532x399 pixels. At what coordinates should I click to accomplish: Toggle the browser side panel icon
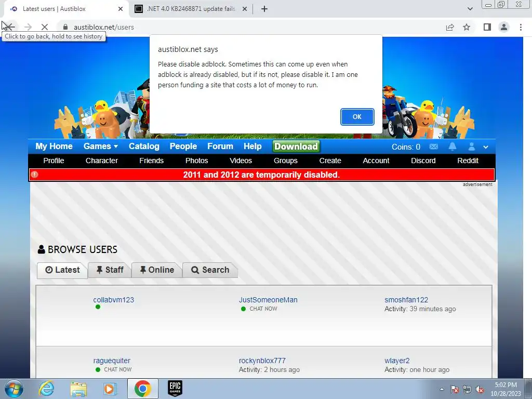click(487, 27)
